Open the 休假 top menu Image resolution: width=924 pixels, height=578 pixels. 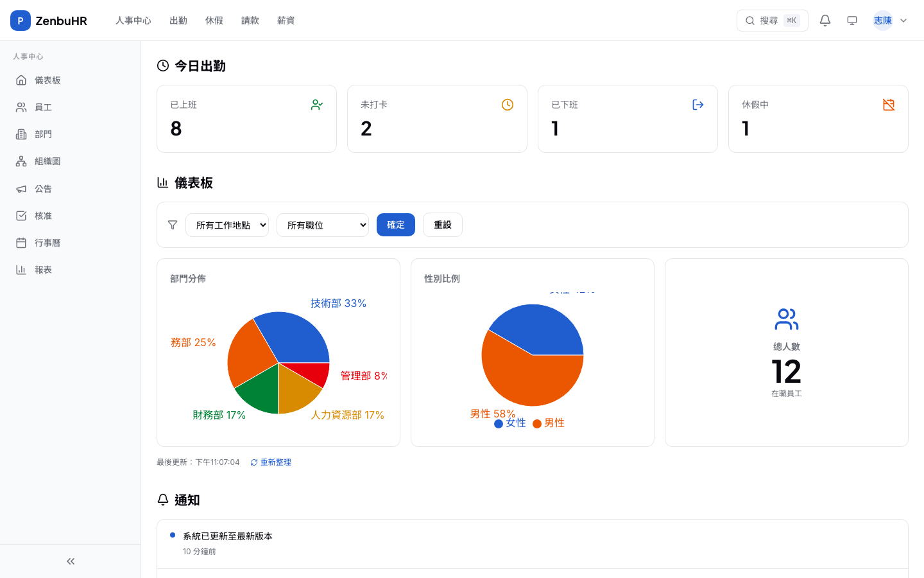214,21
